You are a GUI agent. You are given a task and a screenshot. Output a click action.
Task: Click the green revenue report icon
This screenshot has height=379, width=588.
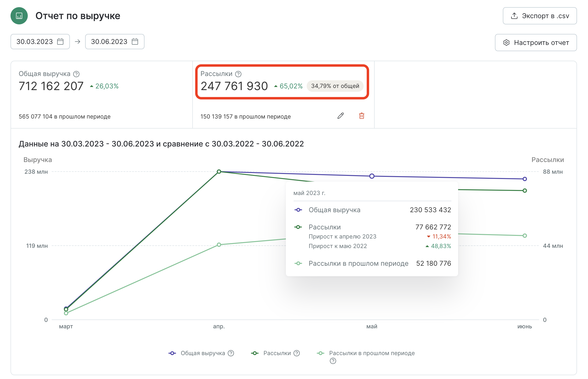(19, 16)
